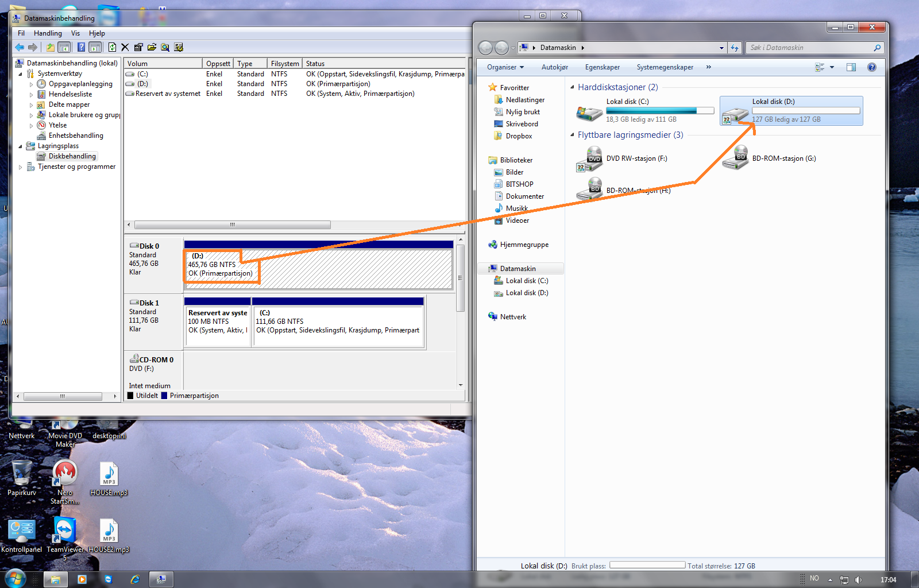This screenshot has height=588, width=919.
Task: Toggle the show/hide action pane toolbar icon
Action: point(95,47)
